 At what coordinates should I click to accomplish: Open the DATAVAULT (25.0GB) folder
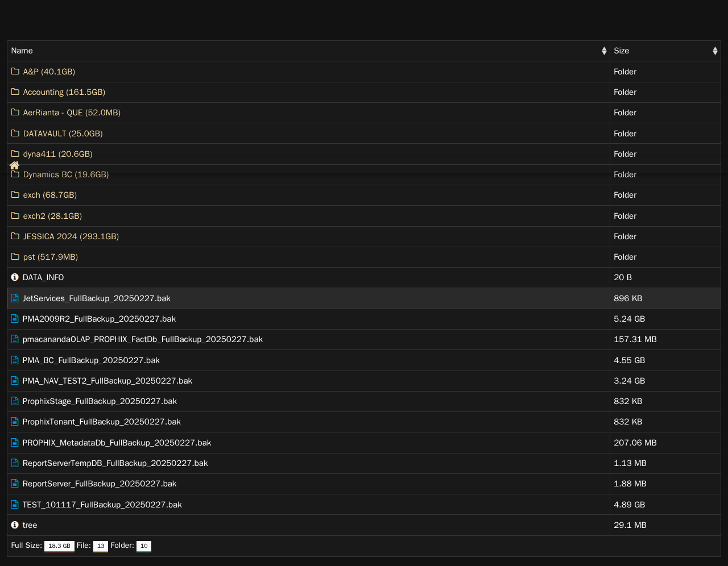[x=63, y=134]
